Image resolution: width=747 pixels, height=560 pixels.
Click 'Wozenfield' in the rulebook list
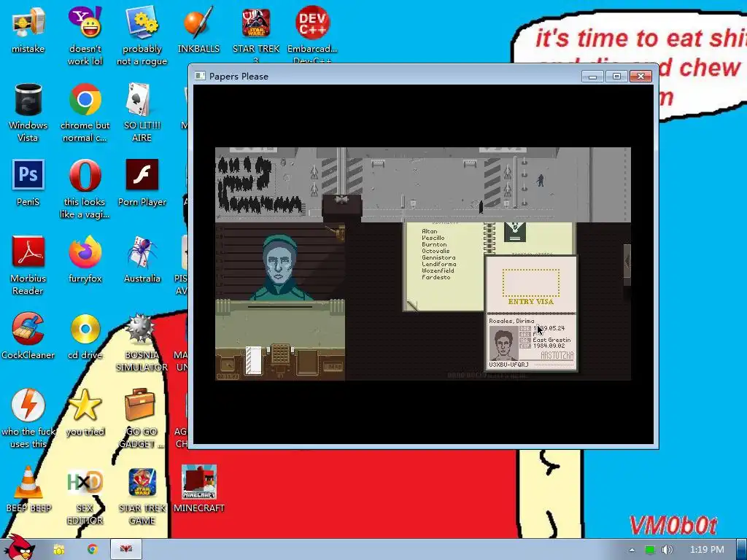click(438, 271)
